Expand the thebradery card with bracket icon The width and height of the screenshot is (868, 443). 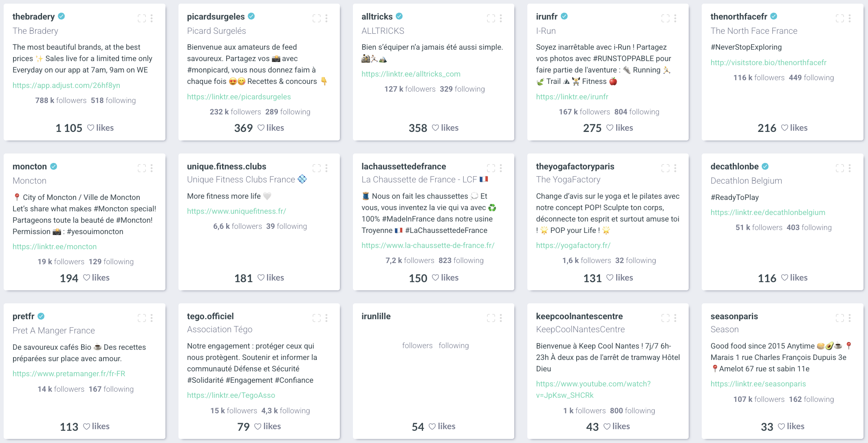coord(141,18)
